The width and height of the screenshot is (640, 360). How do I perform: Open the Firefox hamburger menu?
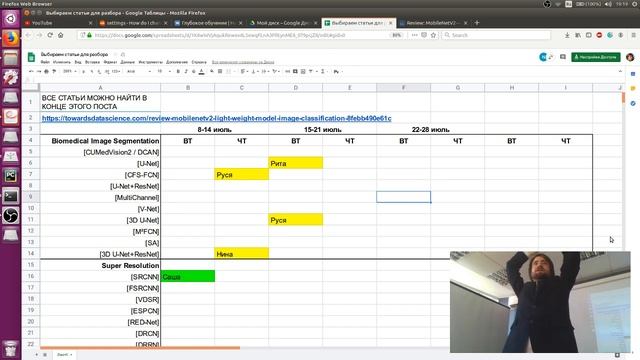pos(633,35)
